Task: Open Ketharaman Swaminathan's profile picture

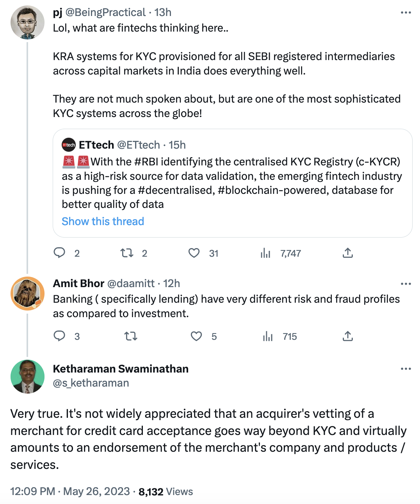Action: coord(27,376)
